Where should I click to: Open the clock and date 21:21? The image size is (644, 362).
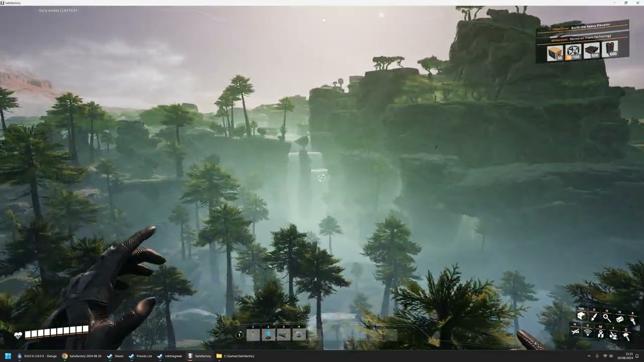[x=626, y=356]
